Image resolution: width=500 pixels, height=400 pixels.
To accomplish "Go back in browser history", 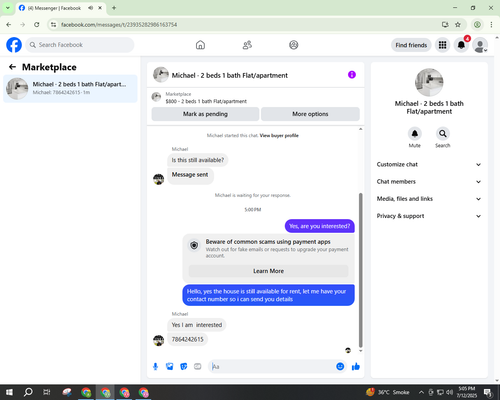I will pos(9,25).
